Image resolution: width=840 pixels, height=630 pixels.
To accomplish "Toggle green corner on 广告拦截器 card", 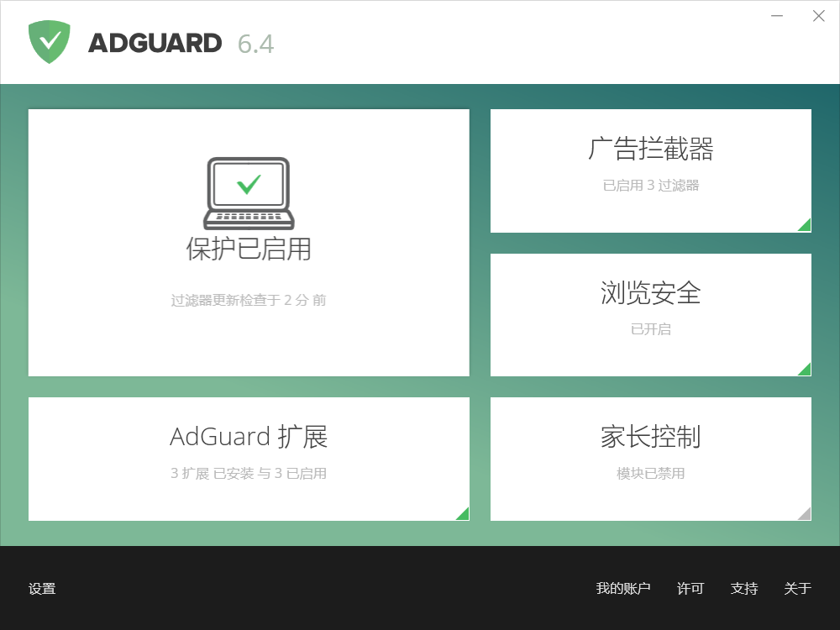I will [x=804, y=225].
